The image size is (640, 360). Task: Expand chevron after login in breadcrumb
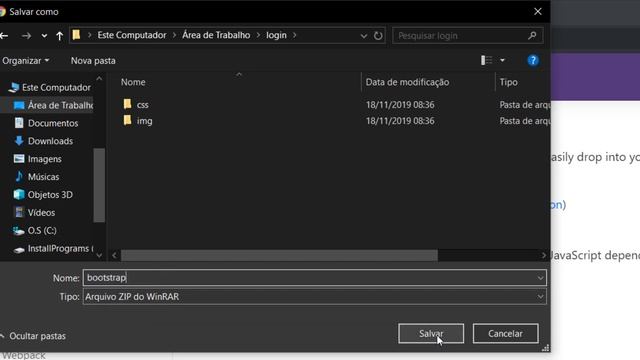(295, 36)
